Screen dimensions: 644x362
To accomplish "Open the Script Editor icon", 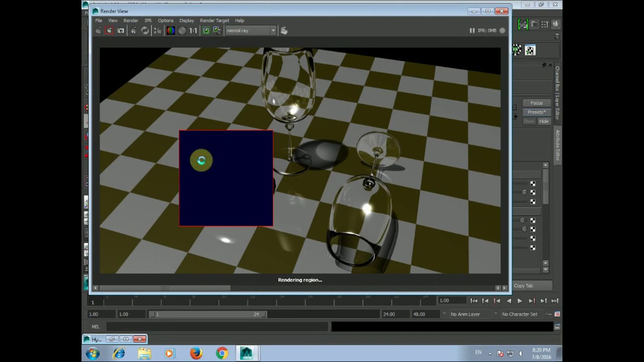I will pyautogui.click(x=557, y=327).
